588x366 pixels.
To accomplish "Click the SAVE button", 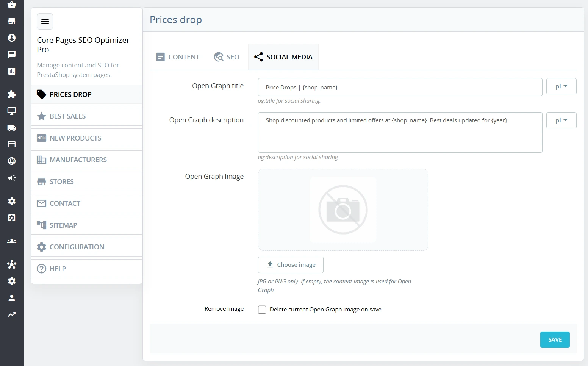I will click(555, 339).
